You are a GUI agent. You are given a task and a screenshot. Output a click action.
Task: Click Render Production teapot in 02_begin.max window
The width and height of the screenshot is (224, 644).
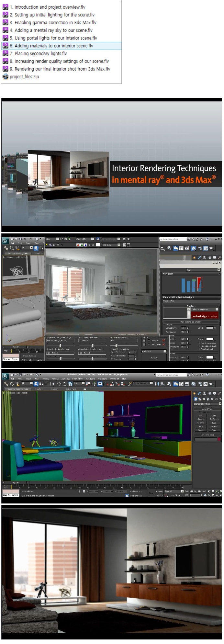[211, 384]
